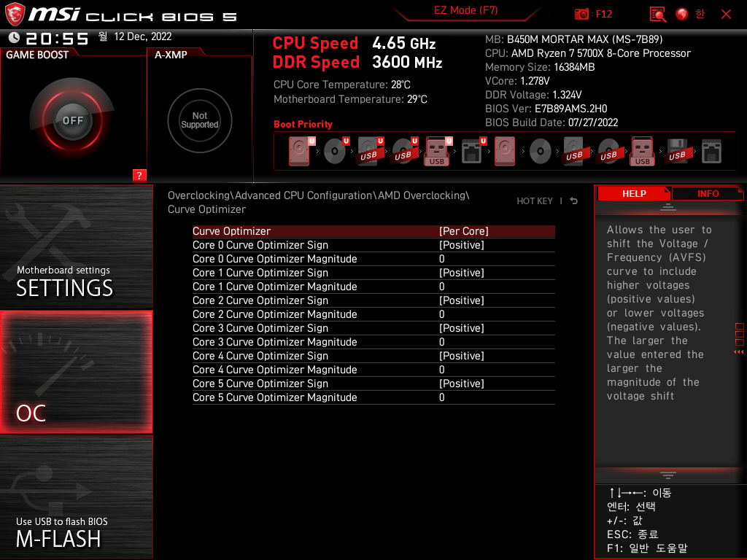Switch to the HELP tab
This screenshot has width=747, height=560.
coord(634,194)
